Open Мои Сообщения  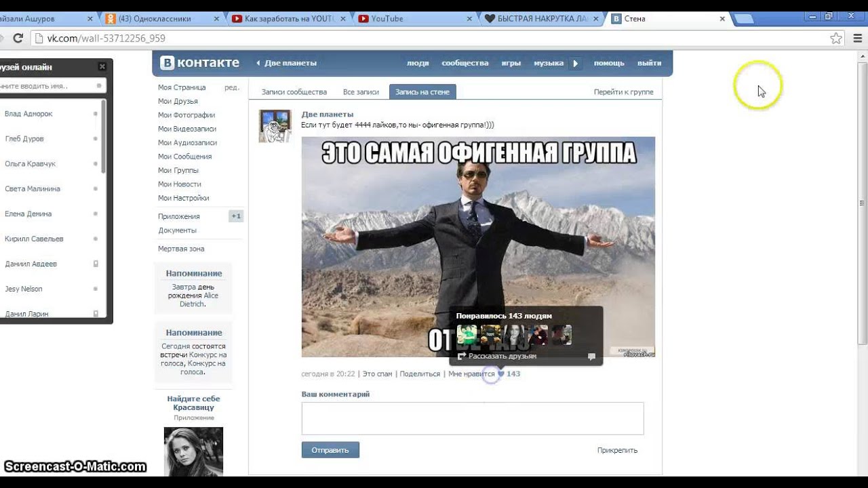(x=185, y=157)
